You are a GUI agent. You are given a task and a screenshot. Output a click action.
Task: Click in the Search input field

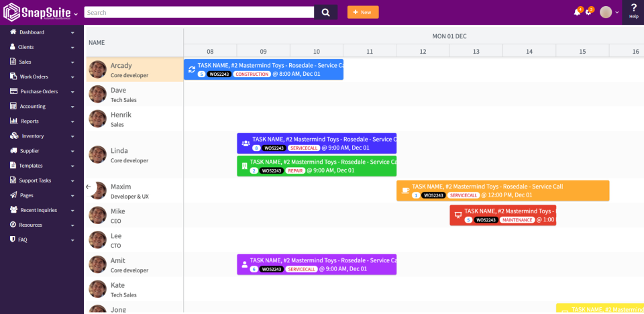point(199,12)
